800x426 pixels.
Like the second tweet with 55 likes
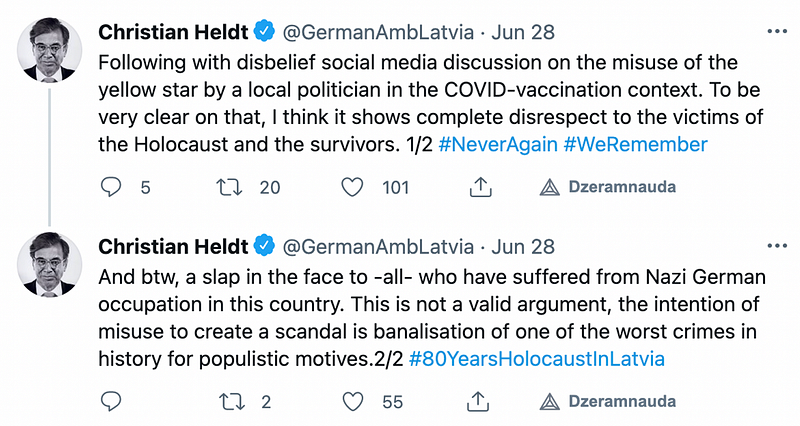[352, 401]
